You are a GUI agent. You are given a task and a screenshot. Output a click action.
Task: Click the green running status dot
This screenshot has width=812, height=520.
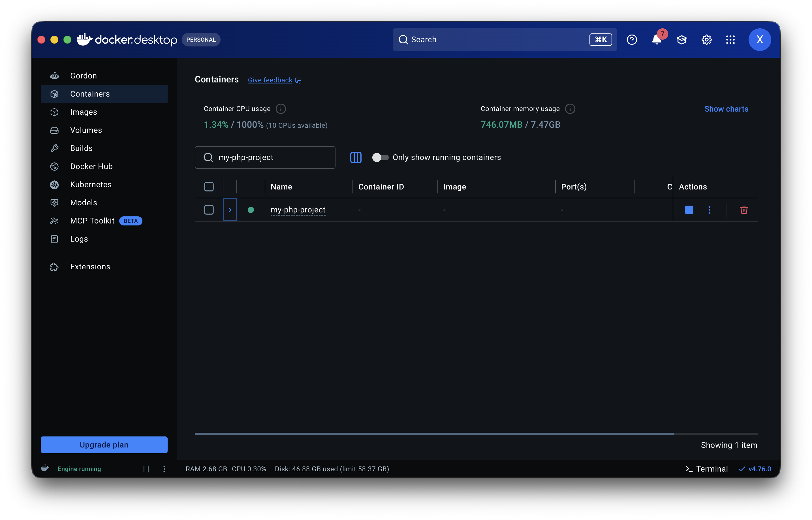(x=251, y=210)
